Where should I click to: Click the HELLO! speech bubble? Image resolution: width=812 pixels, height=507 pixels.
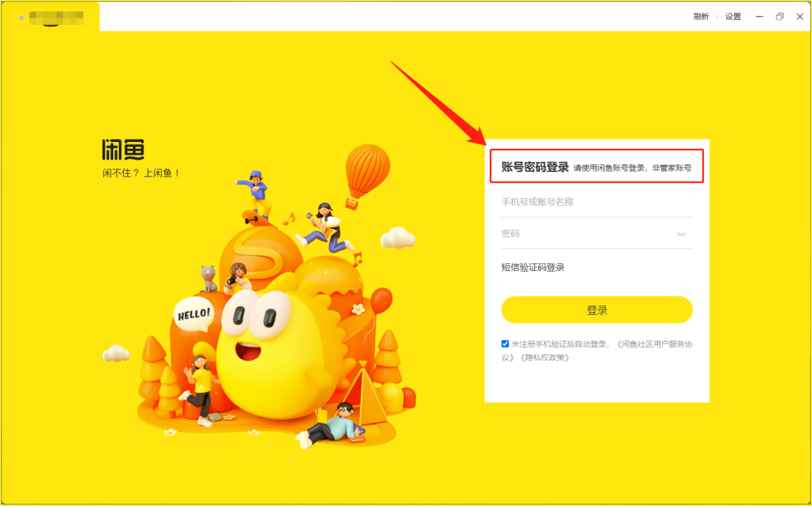(193, 314)
